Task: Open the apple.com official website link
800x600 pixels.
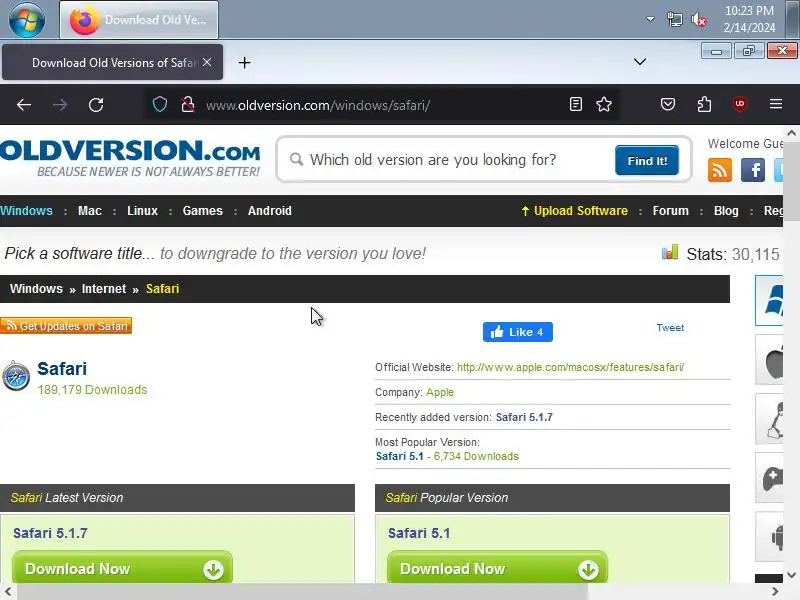Action: [x=570, y=367]
